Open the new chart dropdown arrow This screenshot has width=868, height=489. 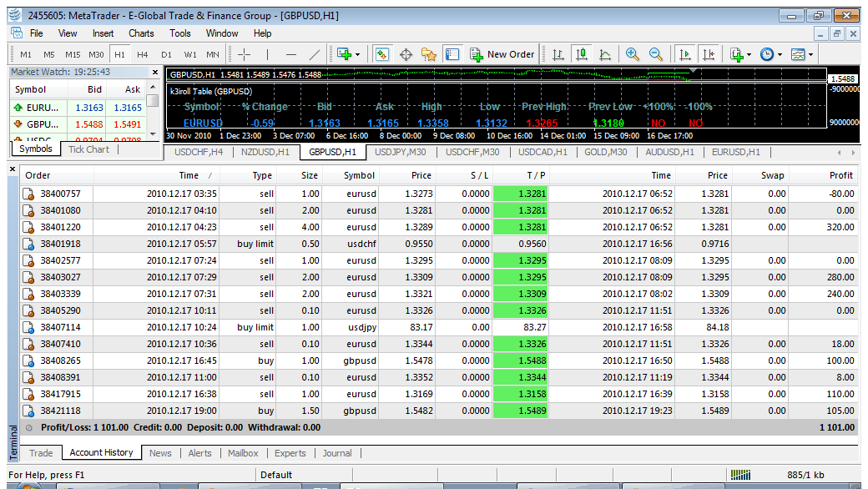(x=357, y=54)
